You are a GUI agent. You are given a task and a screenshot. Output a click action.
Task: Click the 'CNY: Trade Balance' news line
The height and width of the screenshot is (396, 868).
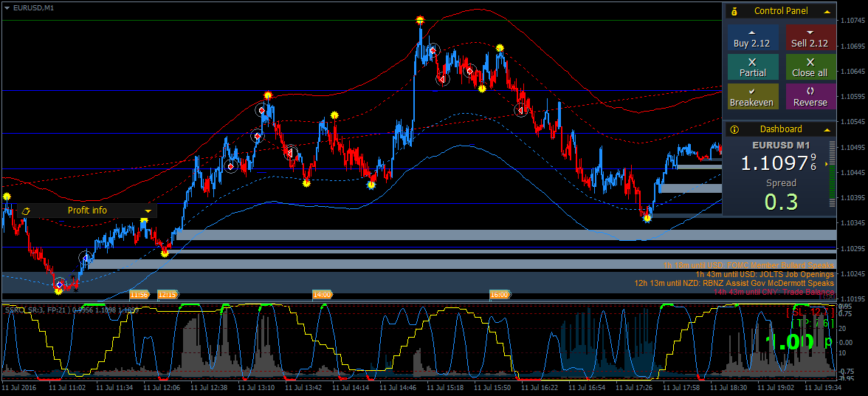[x=774, y=292]
